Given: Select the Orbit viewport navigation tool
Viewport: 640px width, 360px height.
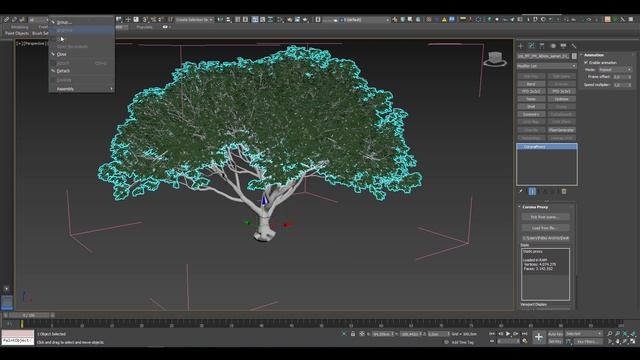Looking at the screenshot, I should (x=625, y=341).
